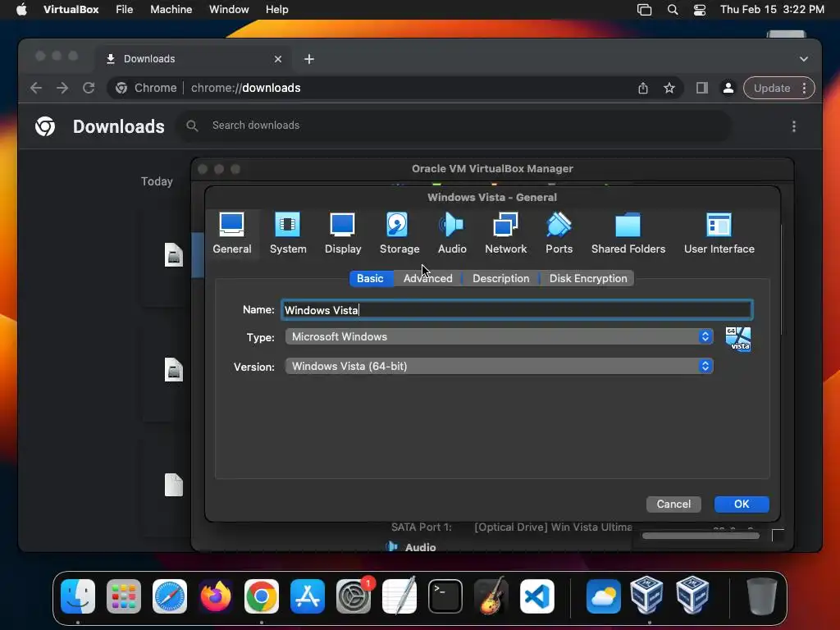Reload the Chrome downloads page
This screenshot has width=840, height=630.
(89, 88)
